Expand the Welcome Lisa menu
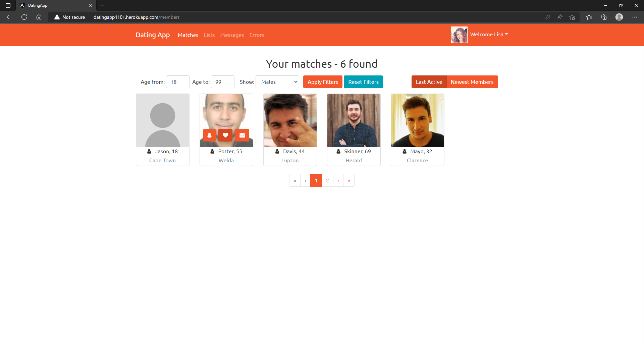Image resolution: width=644 pixels, height=346 pixels. pyautogui.click(x=489, y=34)
